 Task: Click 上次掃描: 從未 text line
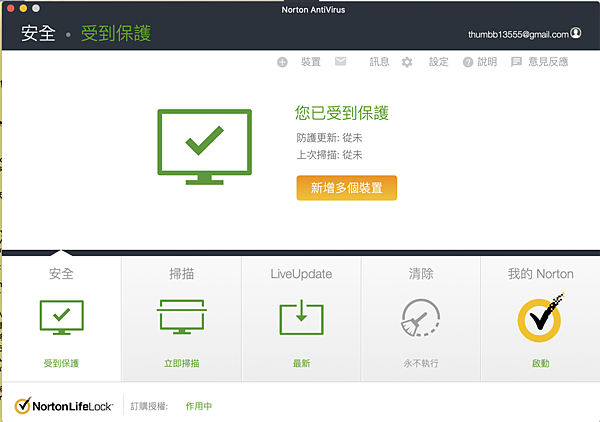click(x=329, y=155)
